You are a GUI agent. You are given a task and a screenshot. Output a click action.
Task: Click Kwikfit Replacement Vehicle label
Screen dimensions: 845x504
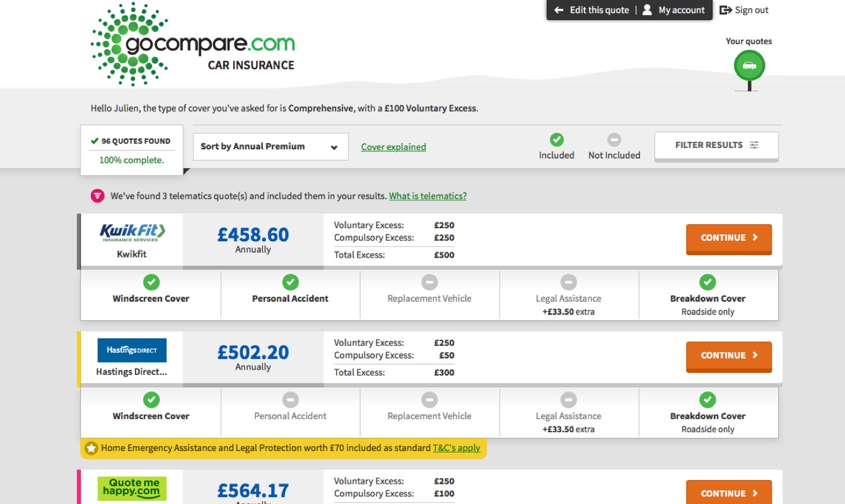[429, 299]
